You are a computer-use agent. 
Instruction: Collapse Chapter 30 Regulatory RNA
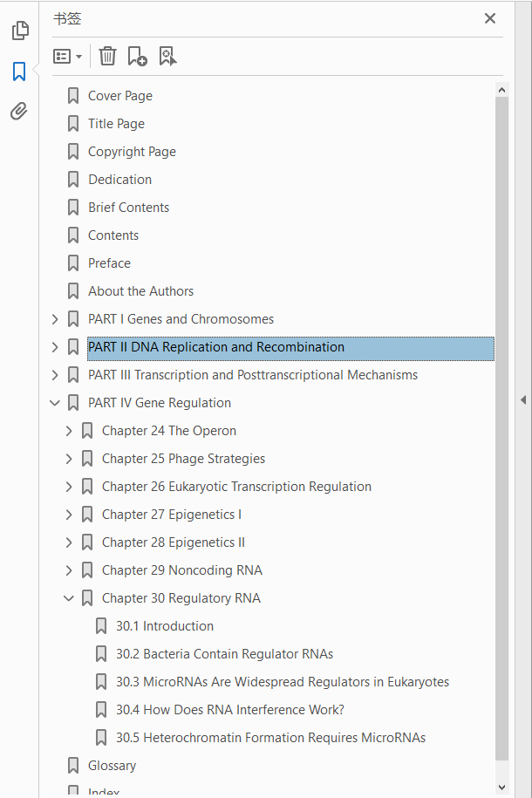(70, 598)
